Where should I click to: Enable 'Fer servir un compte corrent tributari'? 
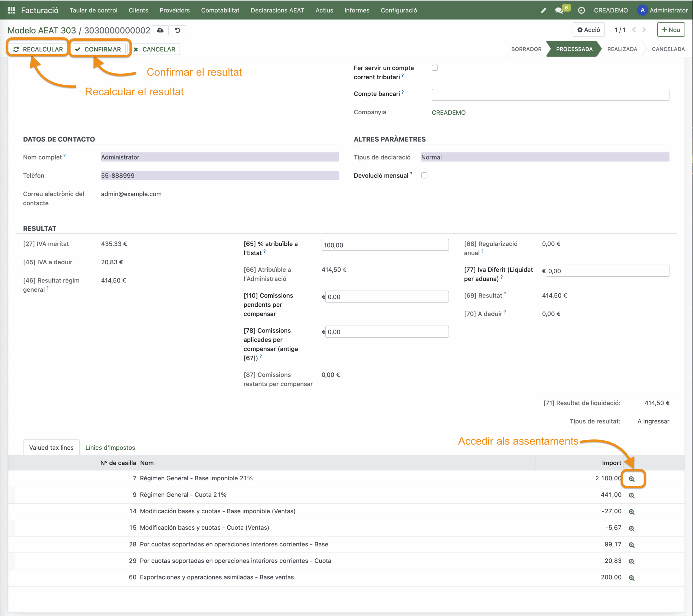(x=435, y=68)
